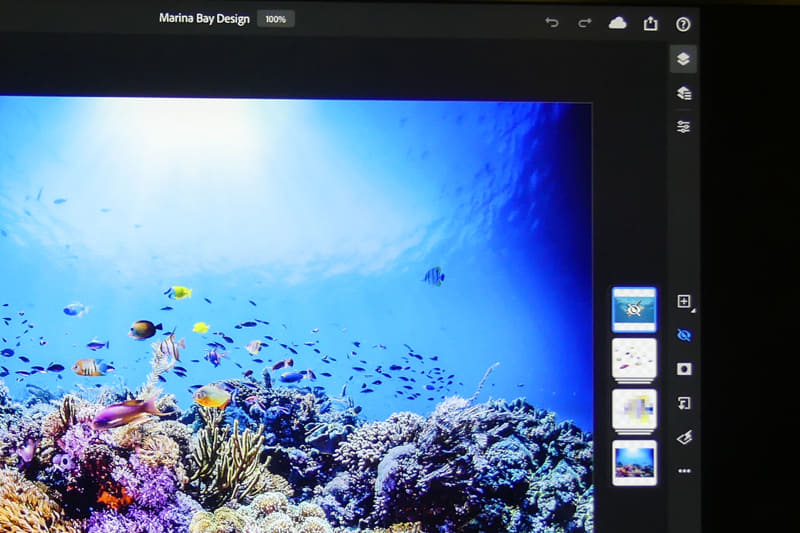The height and width of the screenshot is (533, 800).
Task: Select the coral reef background layer thumbnail
Action: point(634,462)
